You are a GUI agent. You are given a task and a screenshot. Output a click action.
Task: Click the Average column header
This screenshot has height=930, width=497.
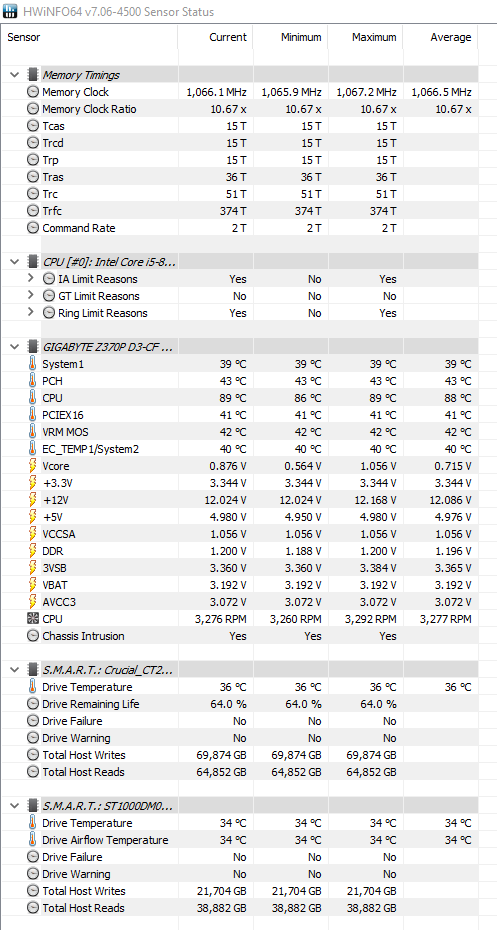click(441, 37)
